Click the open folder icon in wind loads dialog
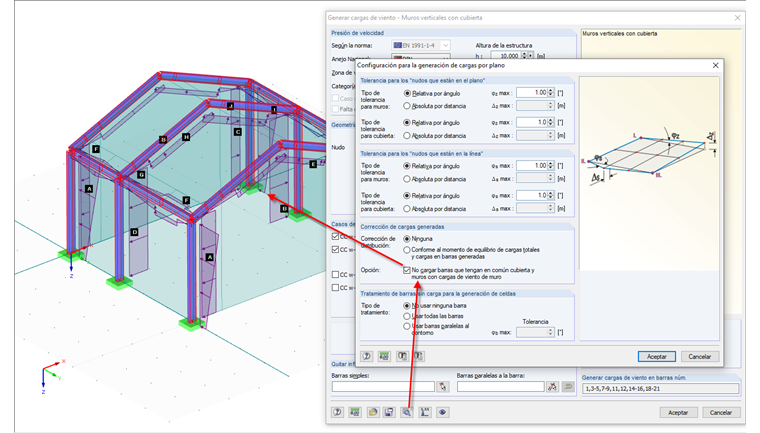Viewport: 760px width, 433px height. tap(372, 412)
